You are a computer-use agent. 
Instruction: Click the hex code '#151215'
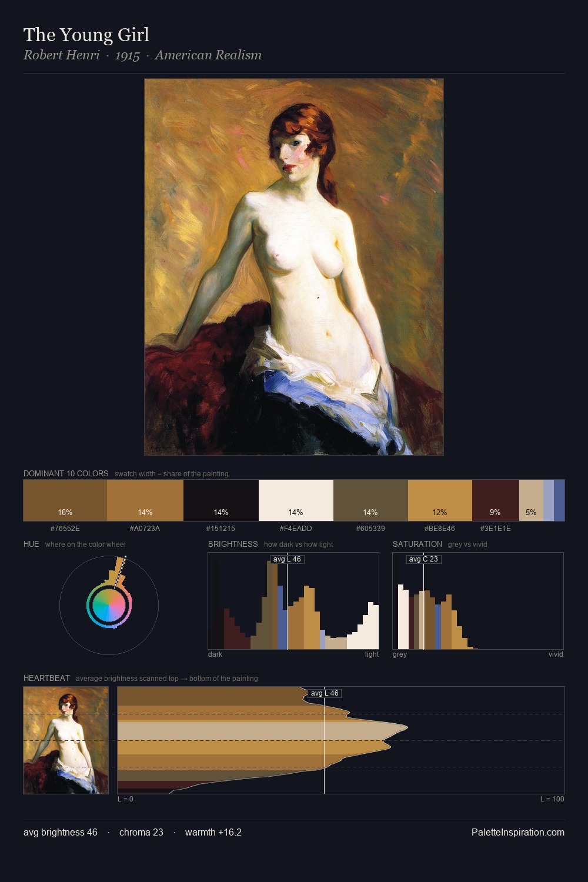click(220, 529)
